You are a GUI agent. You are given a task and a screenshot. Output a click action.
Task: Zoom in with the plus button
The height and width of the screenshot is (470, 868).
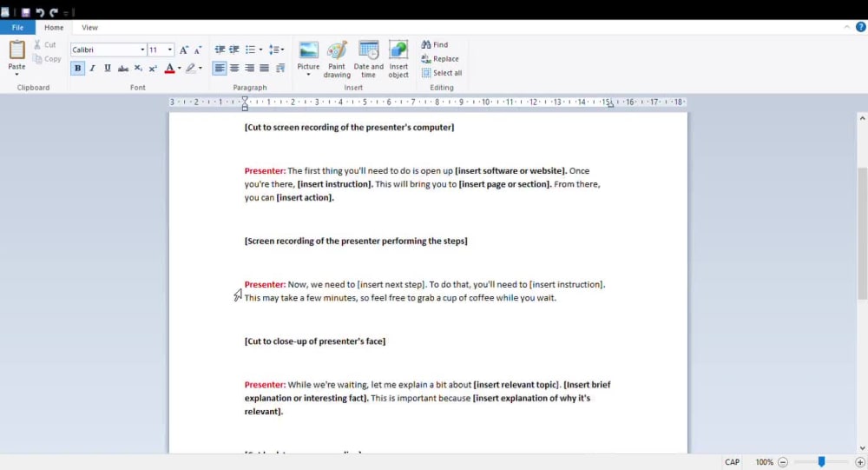coord(860,461)
